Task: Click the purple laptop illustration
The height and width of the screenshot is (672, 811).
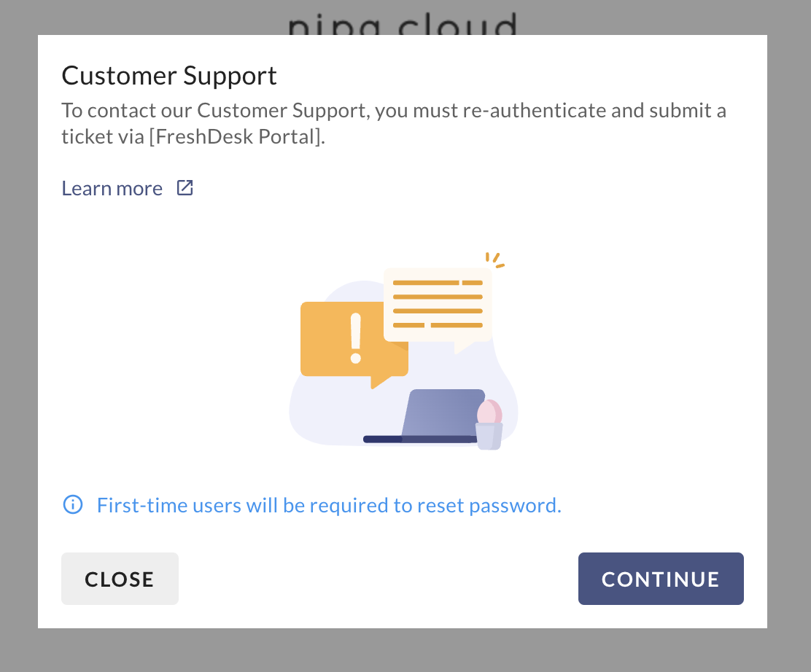Action: pyautogui.click(x=443, y=414)
